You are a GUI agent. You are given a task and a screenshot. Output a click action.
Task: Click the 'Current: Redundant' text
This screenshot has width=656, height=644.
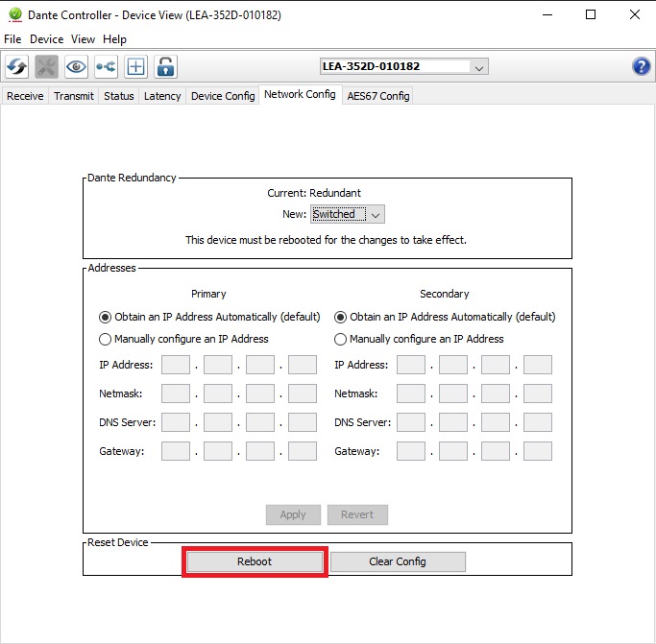[x=314, y=193]
